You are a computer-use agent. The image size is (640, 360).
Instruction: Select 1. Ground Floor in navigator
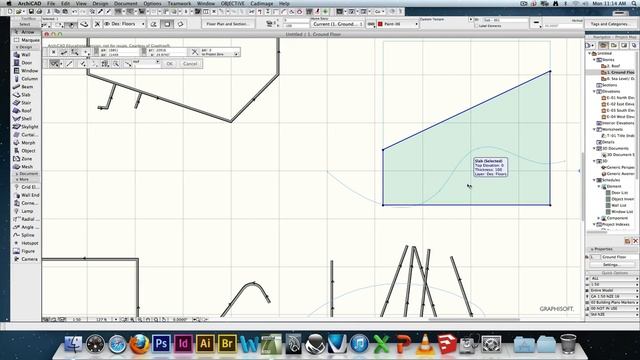coord(618,72)
